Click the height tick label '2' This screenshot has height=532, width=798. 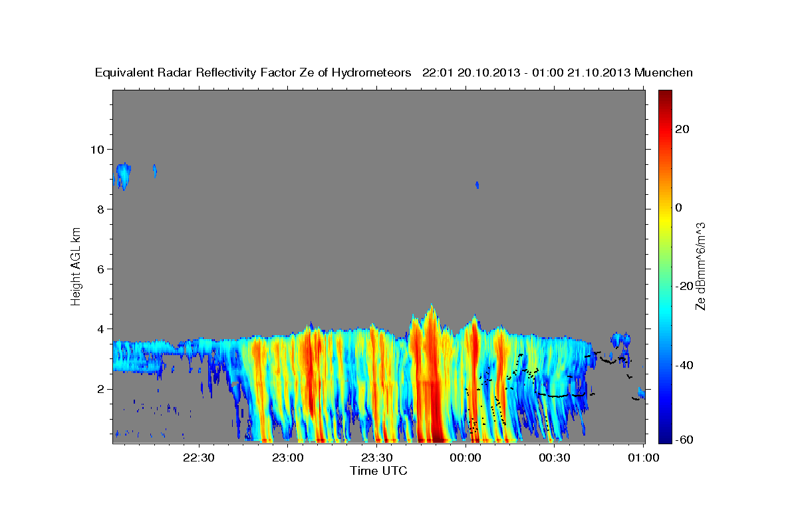[x=102, y=388]
